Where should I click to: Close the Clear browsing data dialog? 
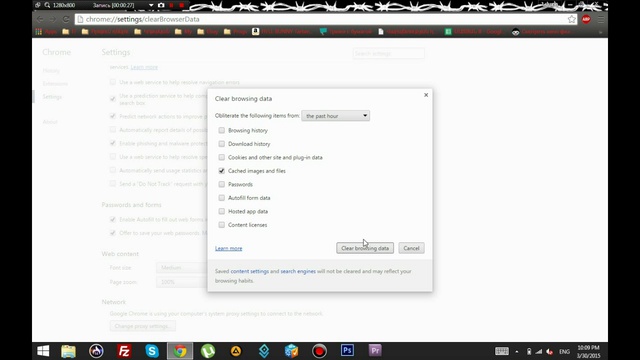pos(426,95)
